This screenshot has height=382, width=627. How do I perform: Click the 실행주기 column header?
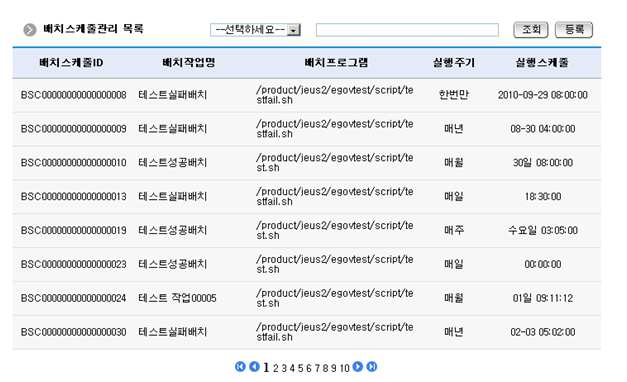(453, 62)
